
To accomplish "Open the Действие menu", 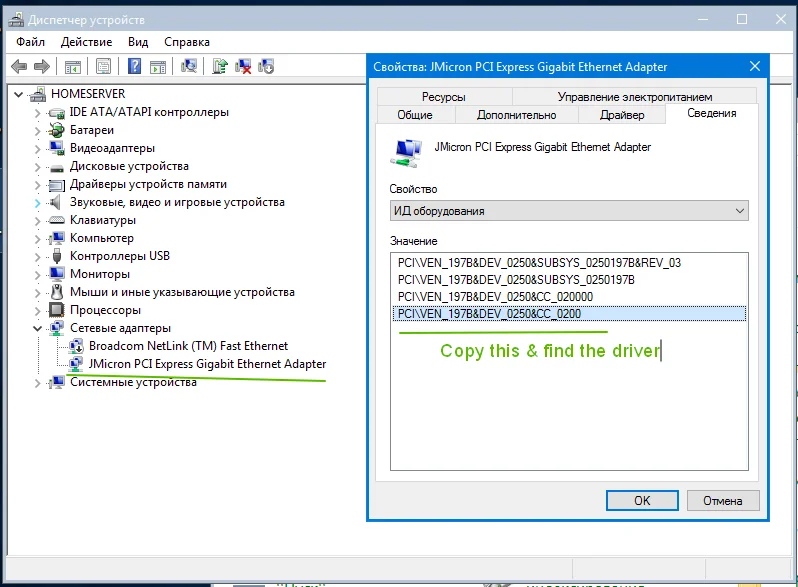I will click(x=87, y=42).
